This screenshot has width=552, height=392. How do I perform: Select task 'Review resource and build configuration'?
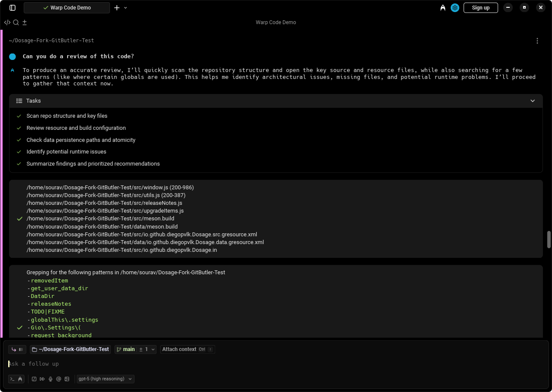point(76,128)
